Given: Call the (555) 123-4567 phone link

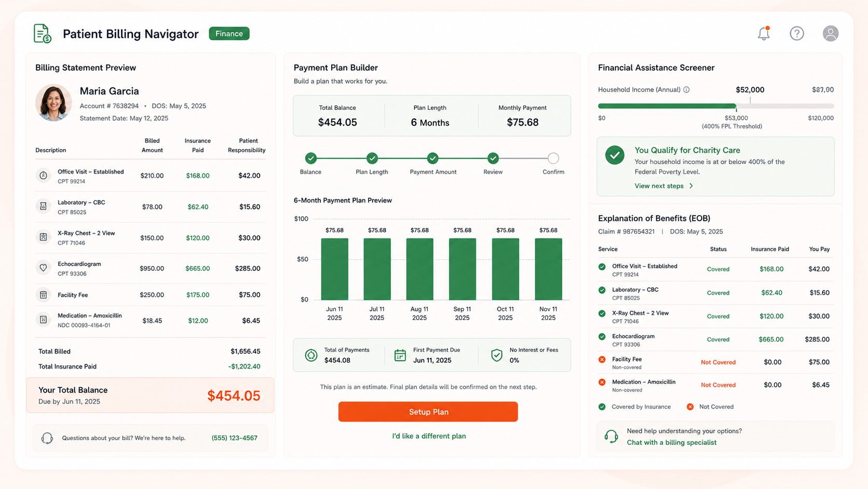Looking at the screenshot, I should (235, 438).
